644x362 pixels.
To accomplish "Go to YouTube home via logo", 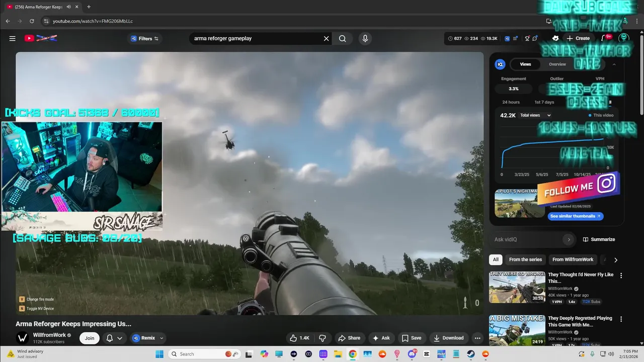I will (41, 38).
